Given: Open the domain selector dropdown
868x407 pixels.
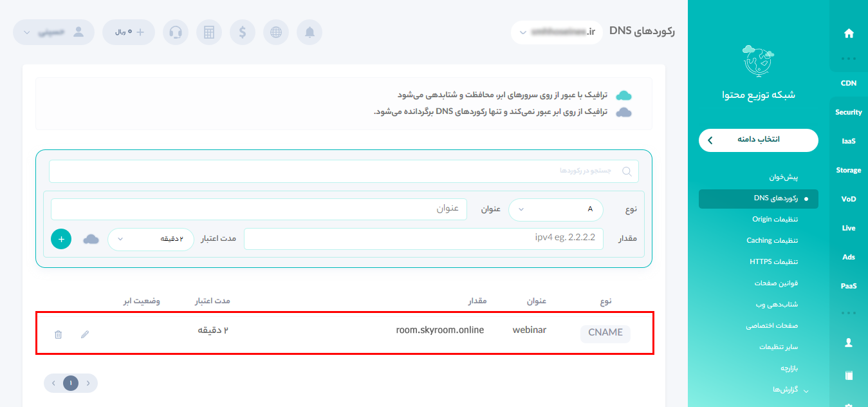Looking at the screenshot, I should [x=557, y=32].
